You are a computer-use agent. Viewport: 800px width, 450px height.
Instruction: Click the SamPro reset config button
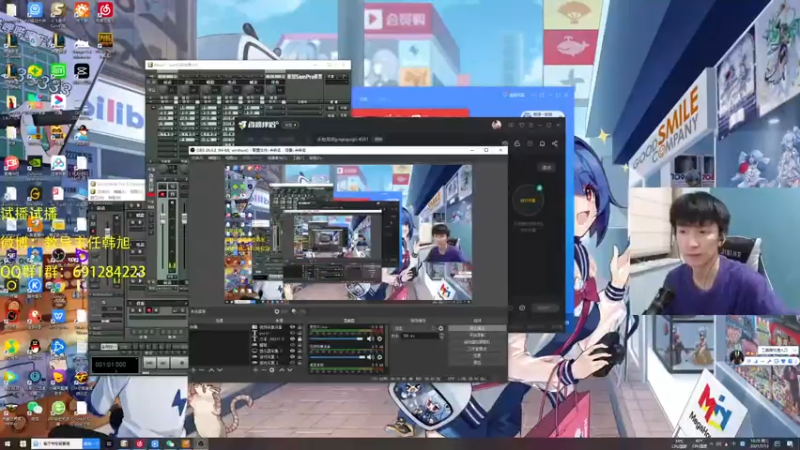point(305,77)
